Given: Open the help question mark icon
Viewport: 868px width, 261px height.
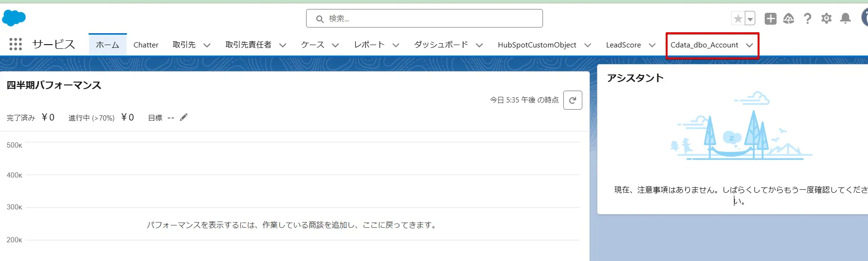Looking at the screenshot, I should point(807,19).
